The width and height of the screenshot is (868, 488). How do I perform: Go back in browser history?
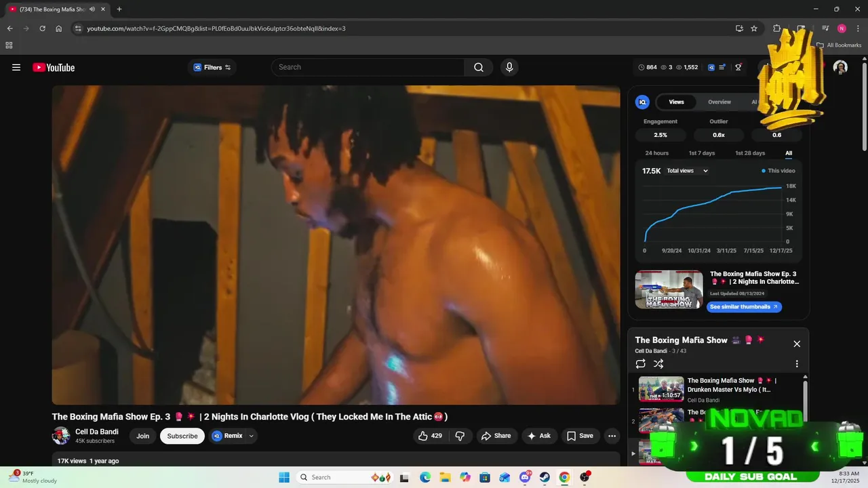[x=9, y=28]
